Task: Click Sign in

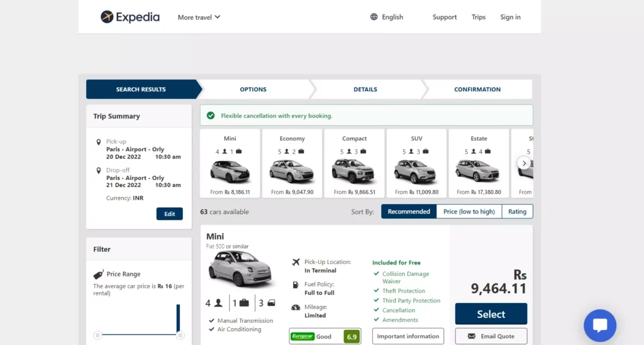Action: coord(510,17)
